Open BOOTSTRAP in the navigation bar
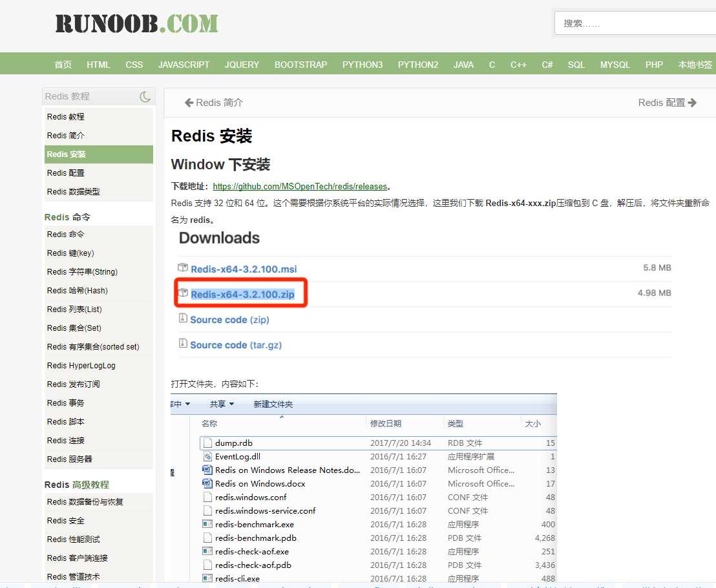This screenshot has height=588, width=716. point(301,65)
